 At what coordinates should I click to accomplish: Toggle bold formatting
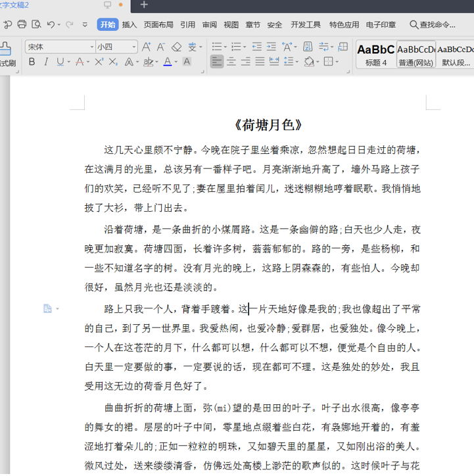click(32, 62)
